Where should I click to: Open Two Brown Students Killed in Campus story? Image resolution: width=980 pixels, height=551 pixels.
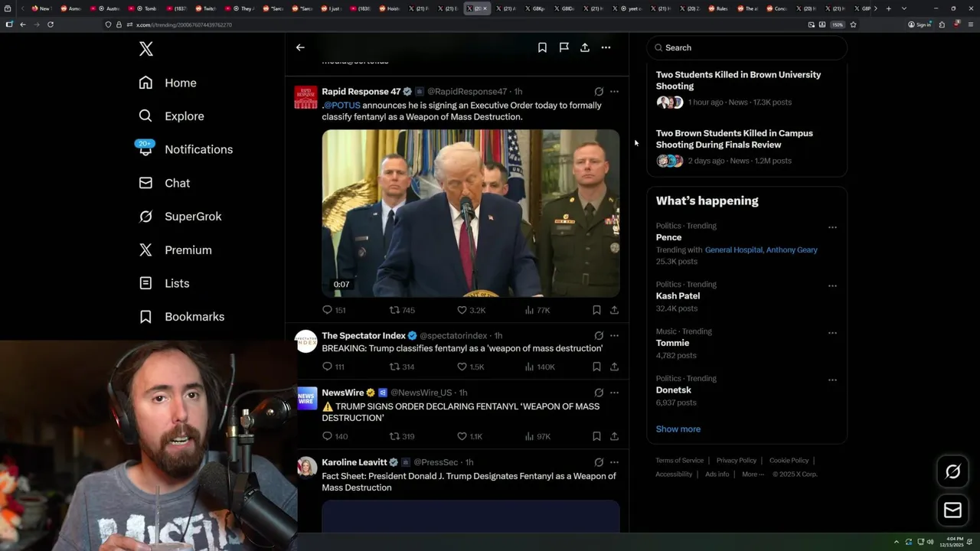click(x=734, y=139)
